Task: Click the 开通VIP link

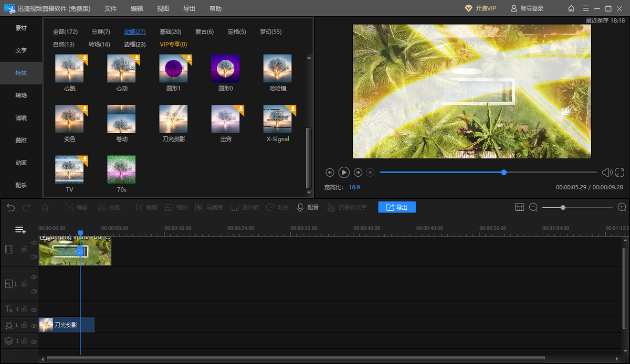Action: (x=480, y=8)
